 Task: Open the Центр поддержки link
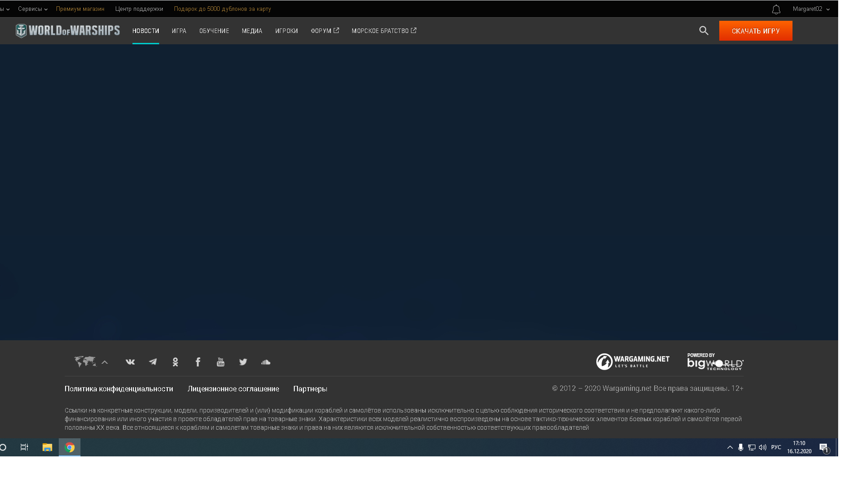[139, 9]
